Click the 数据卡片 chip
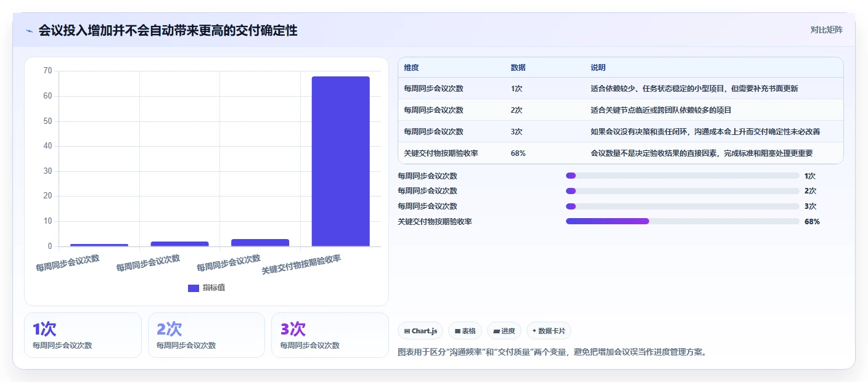The width and height of the screenshot is (868, 382). (x=549, y=331)
